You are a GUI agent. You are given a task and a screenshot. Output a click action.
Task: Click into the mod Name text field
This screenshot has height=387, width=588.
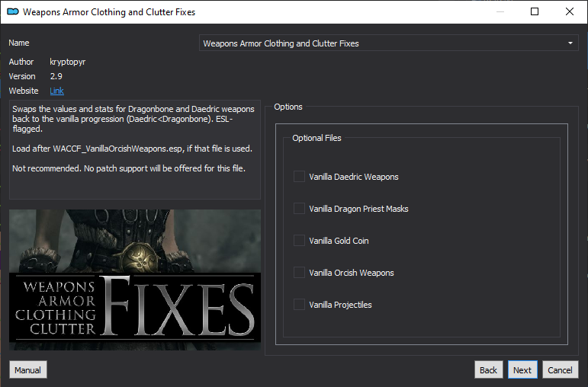pyautogui.click(x=381, y=43)
